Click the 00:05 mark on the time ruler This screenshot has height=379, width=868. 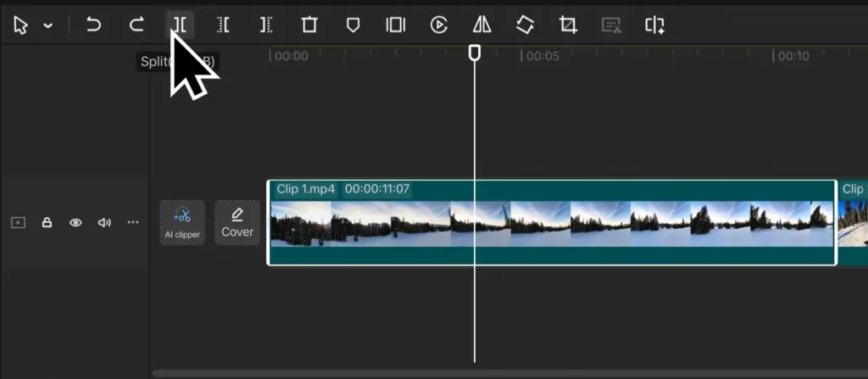point(542,56)
